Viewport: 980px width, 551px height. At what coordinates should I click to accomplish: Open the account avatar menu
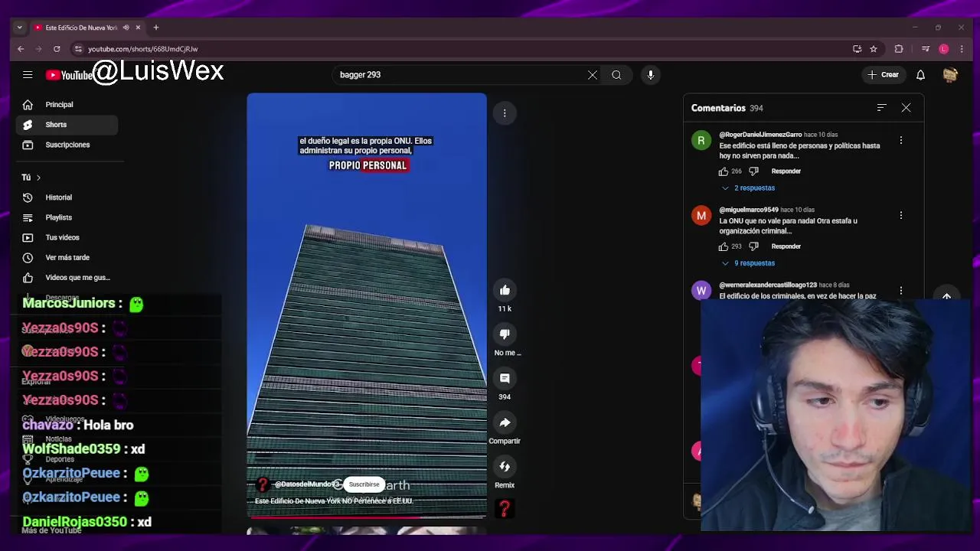click(x=950, y=75)
